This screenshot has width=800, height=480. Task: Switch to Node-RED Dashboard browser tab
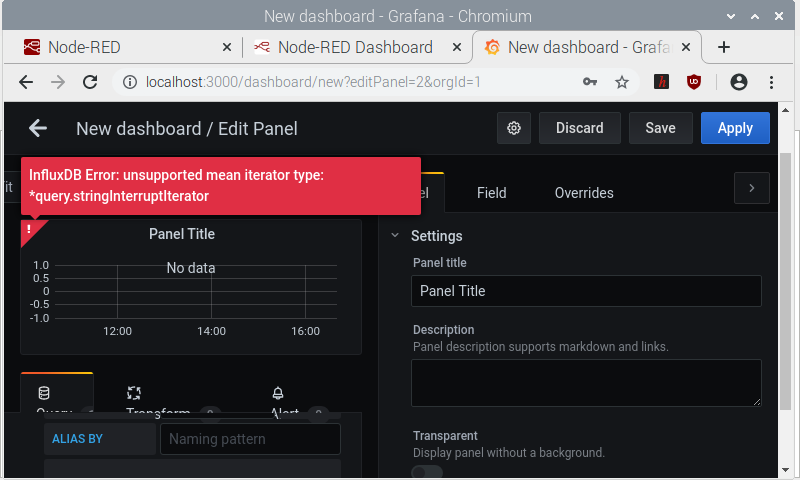(355, 47)
